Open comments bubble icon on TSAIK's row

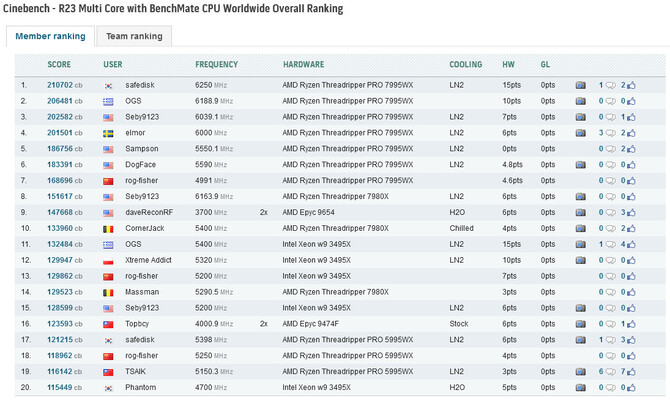[611, 372]
